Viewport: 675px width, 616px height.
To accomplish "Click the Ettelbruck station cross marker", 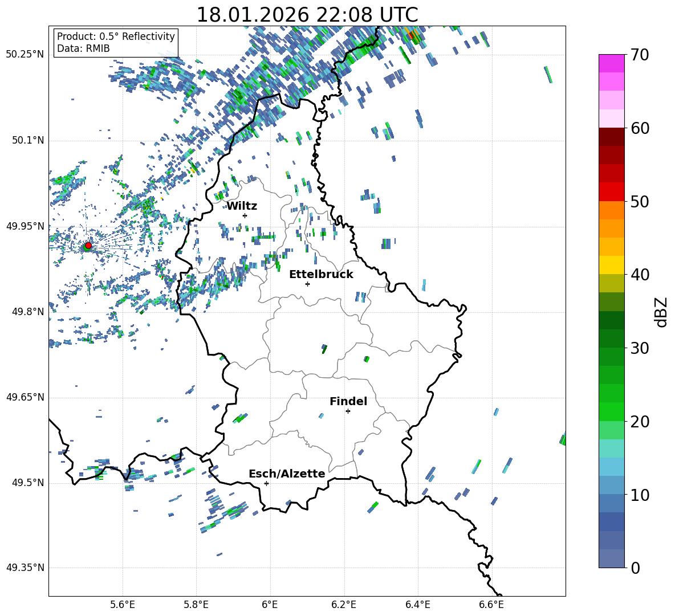I will pos(307,284).
